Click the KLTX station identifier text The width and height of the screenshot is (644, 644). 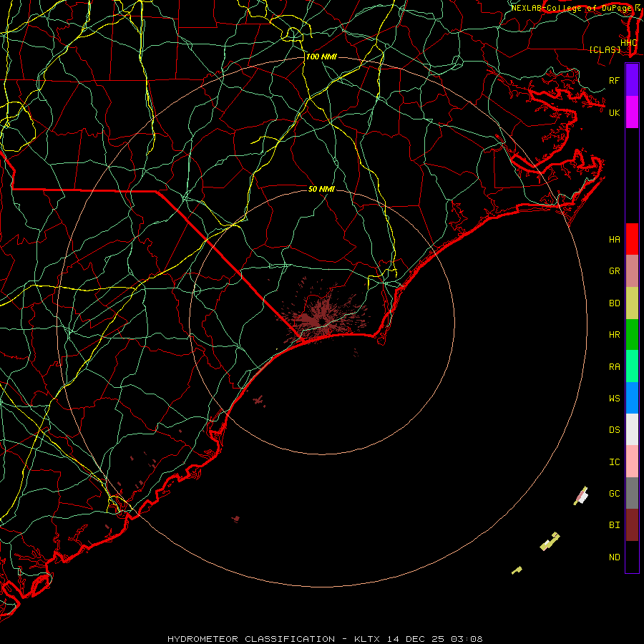coord(367,639)
